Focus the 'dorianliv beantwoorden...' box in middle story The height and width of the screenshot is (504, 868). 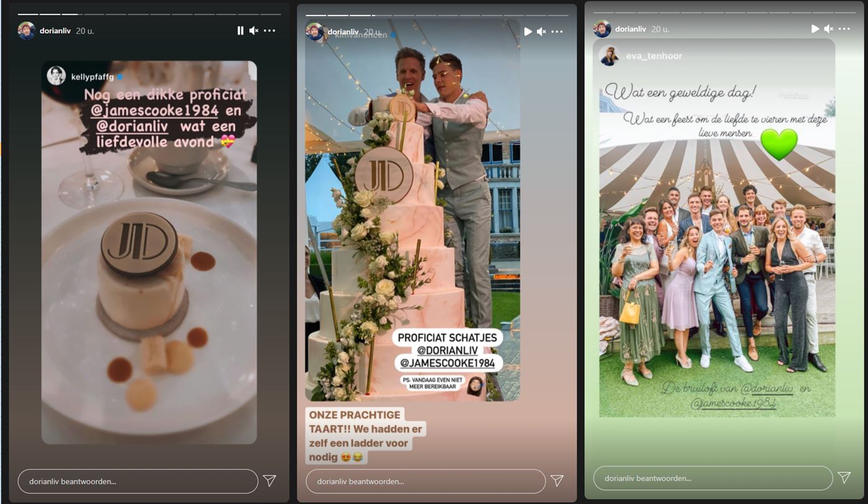426,481
